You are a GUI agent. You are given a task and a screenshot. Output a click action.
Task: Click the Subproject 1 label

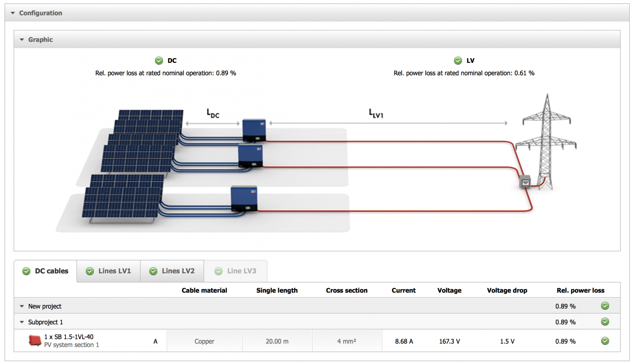45,322
